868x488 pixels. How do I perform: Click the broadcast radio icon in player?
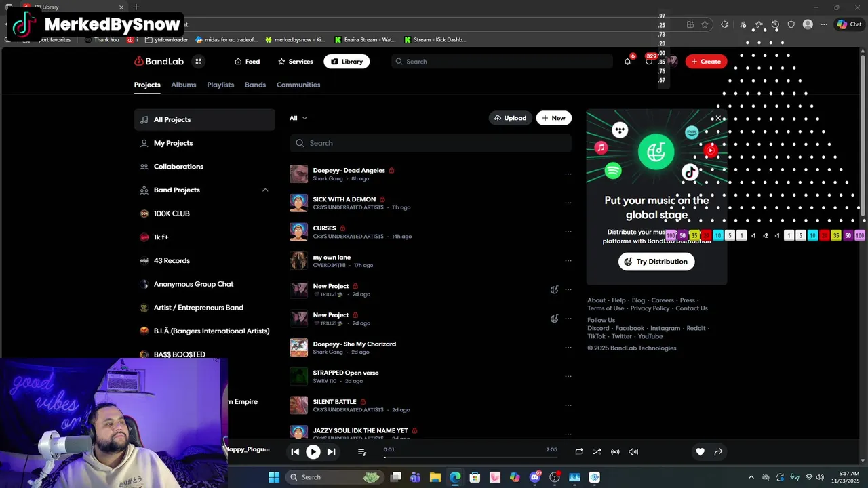click(615, 451)
